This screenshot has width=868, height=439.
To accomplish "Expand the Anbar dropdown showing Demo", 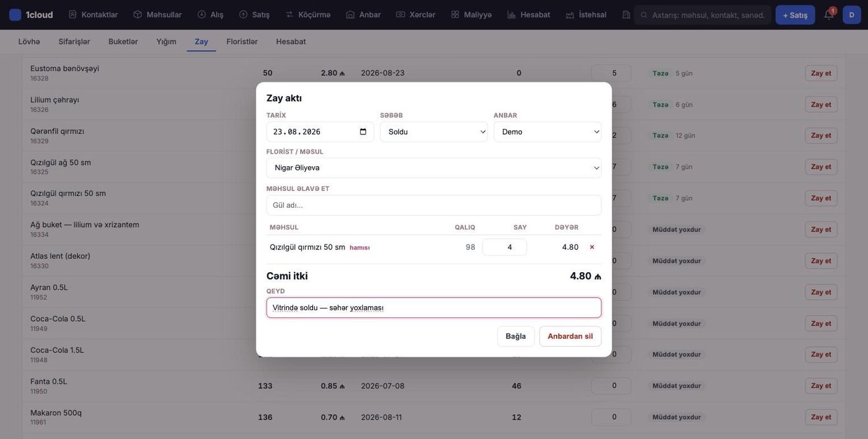I will point(547,132).
